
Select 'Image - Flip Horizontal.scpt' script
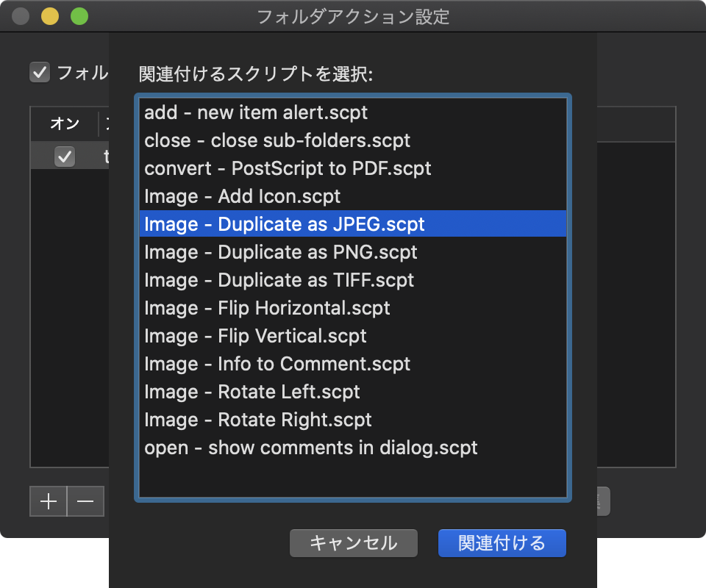[x=267, y=308]
